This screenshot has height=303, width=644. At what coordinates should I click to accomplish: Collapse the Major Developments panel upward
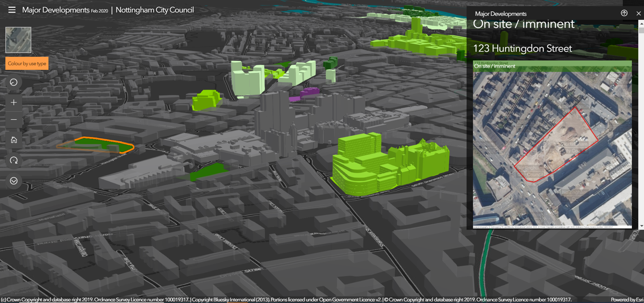(x=624, y=13)
